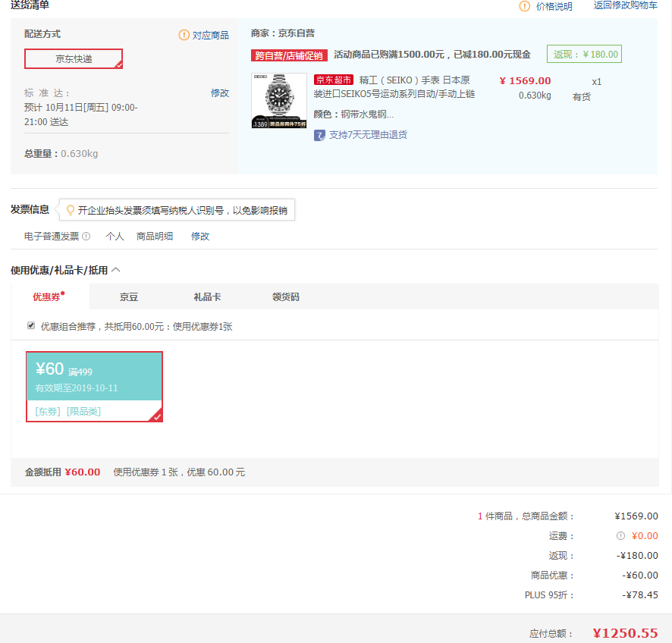Image resolution: width=672 pixels, height=643 pixels.
Task: Click the 颜色：钢带水鬼钢 color text
Action: click(x=353, y=114)
